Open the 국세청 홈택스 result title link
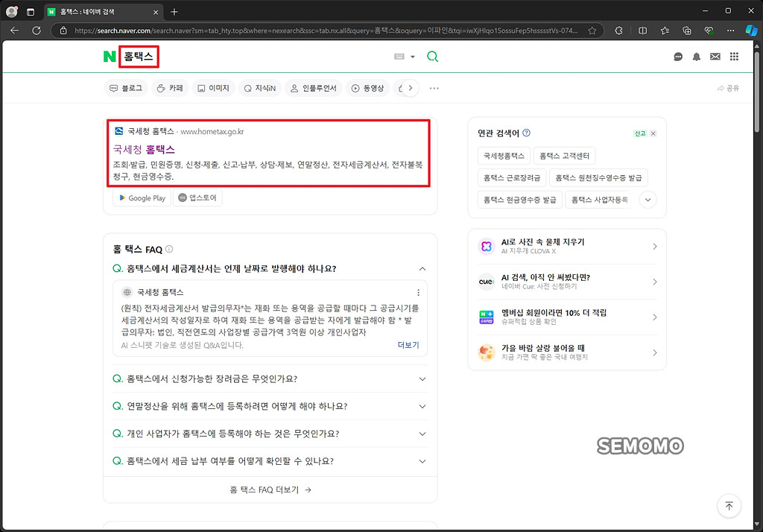This screenshot has height=532, width=763. tap(144, 150)
